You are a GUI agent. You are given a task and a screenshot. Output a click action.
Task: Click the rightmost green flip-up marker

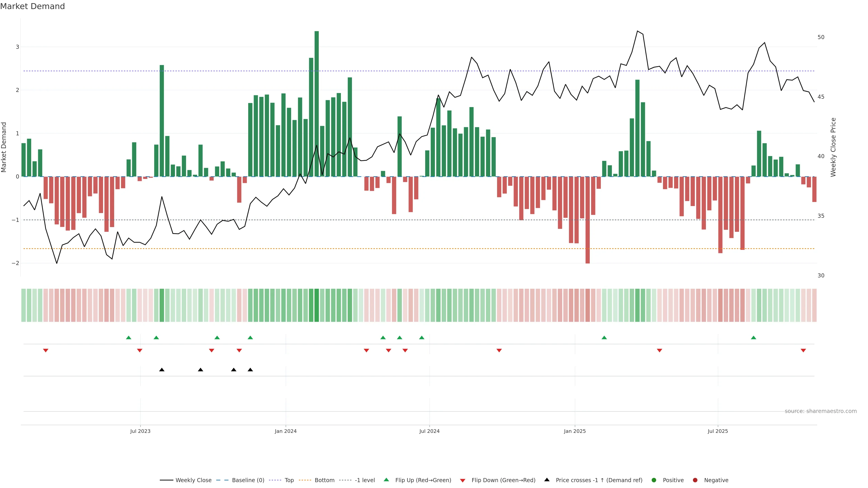753,338
